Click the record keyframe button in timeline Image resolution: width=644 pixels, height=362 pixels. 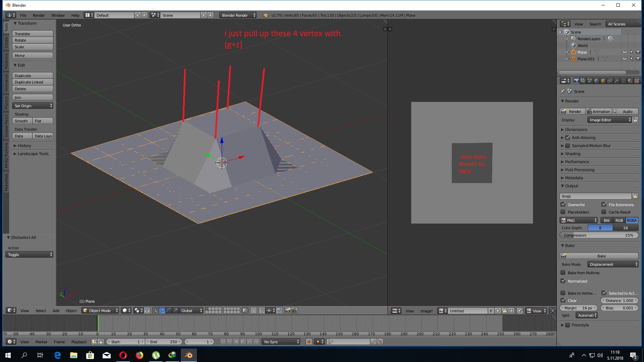pos(309,342)
